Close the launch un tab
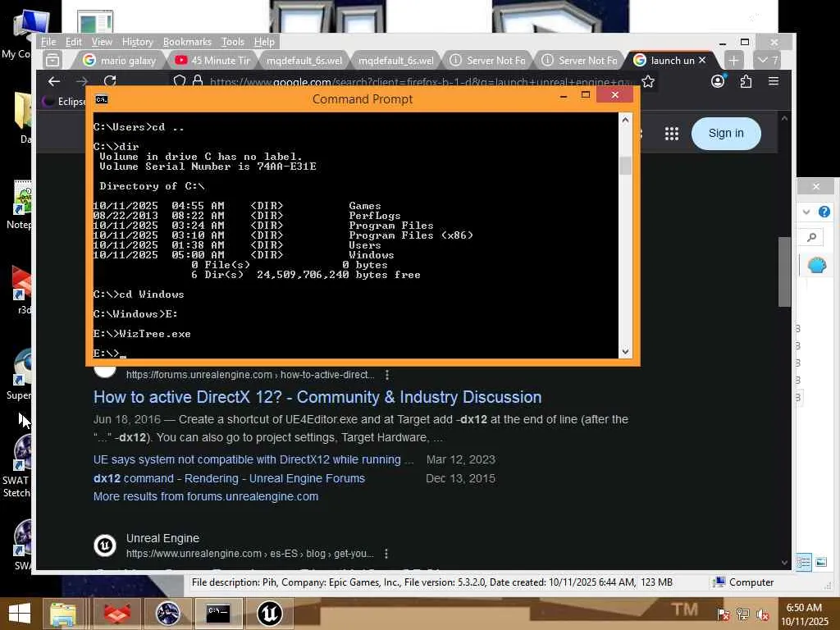The height and width of the screenshot is (630, 840). pos(702,60)
